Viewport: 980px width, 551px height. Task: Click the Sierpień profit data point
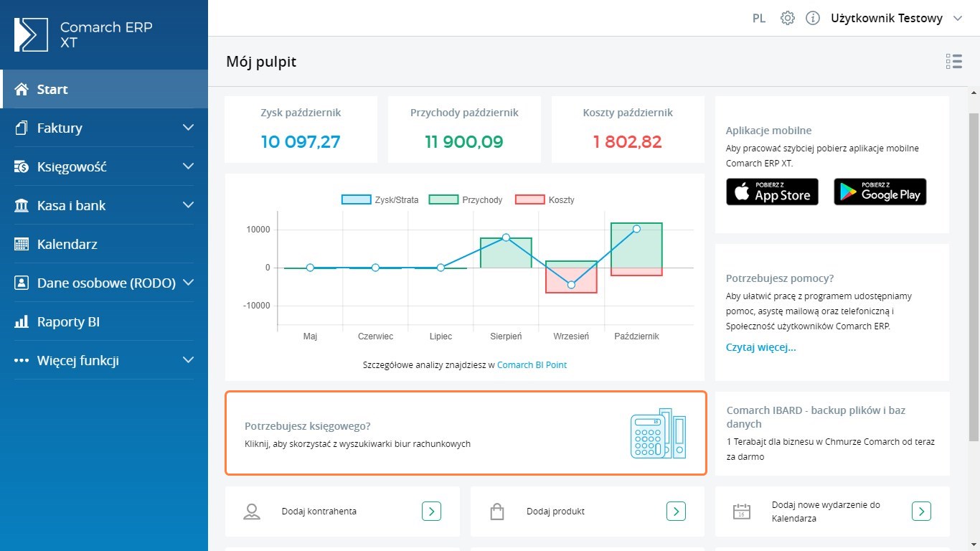(506, 237)
